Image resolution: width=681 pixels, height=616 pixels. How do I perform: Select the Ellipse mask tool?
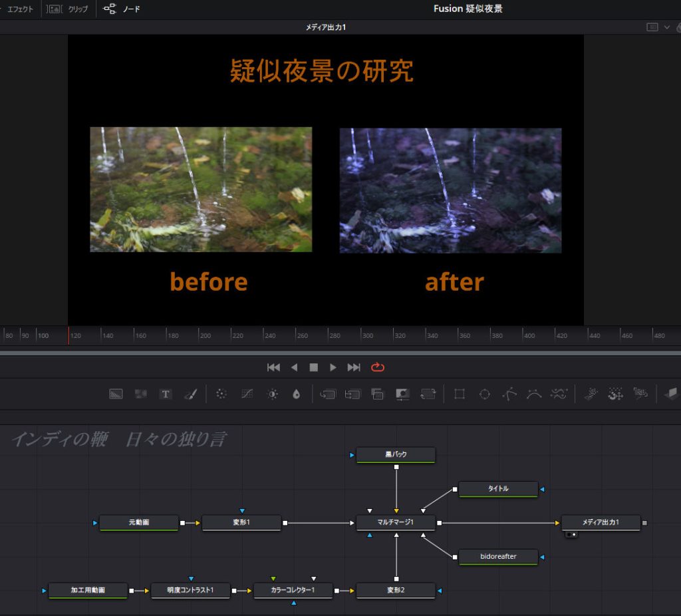coord(485,394)
